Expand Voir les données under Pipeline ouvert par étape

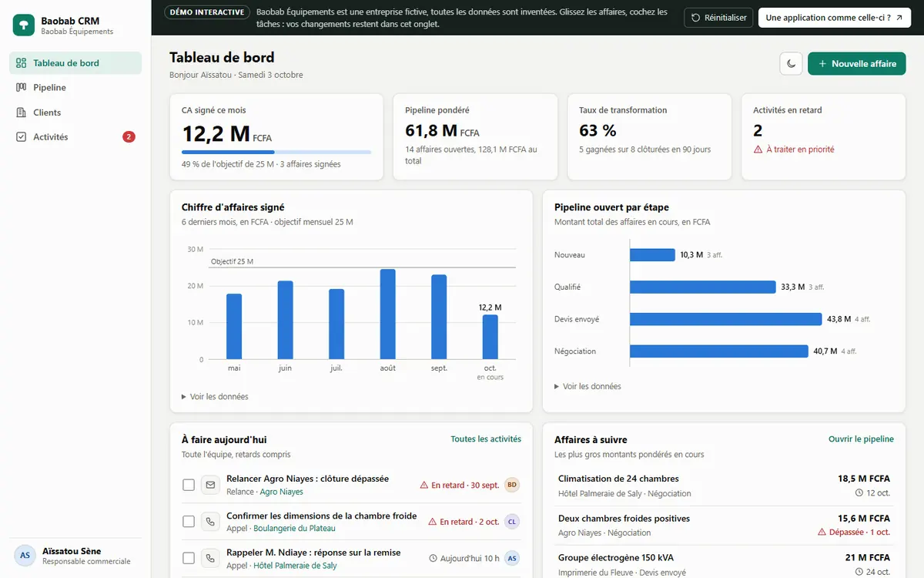pos(588,387)
